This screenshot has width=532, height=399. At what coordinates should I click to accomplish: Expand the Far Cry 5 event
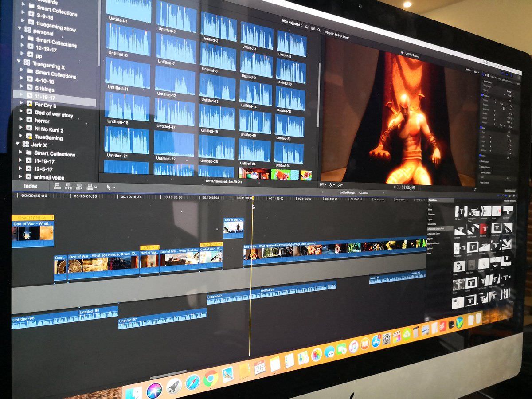[x=22, y=103]
